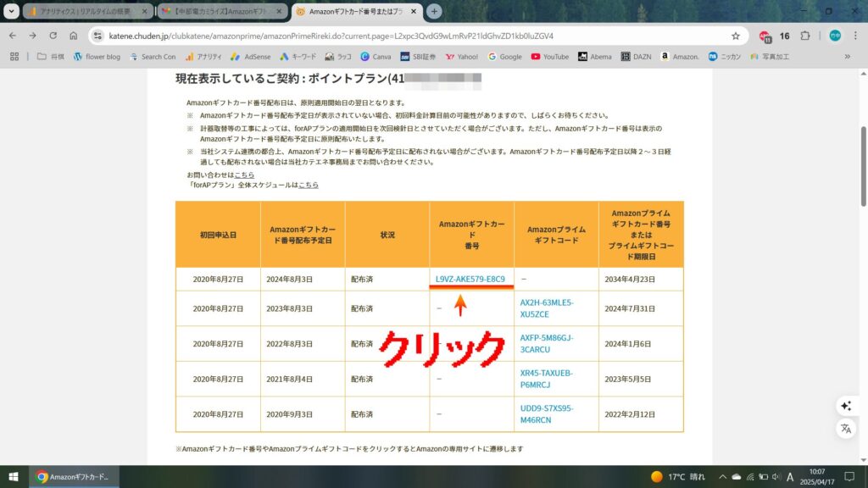Close the アナリティクス tab

[x=144, y=11]
